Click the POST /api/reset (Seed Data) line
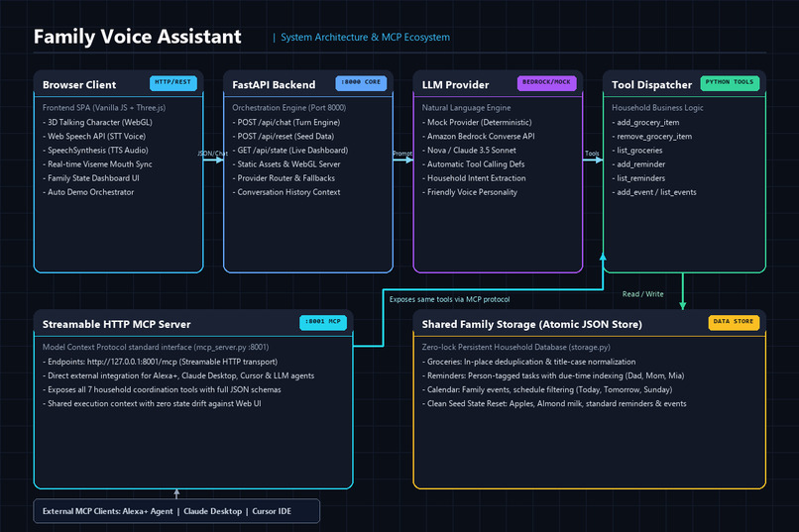 pyautogui.click(x=284, y=137)
